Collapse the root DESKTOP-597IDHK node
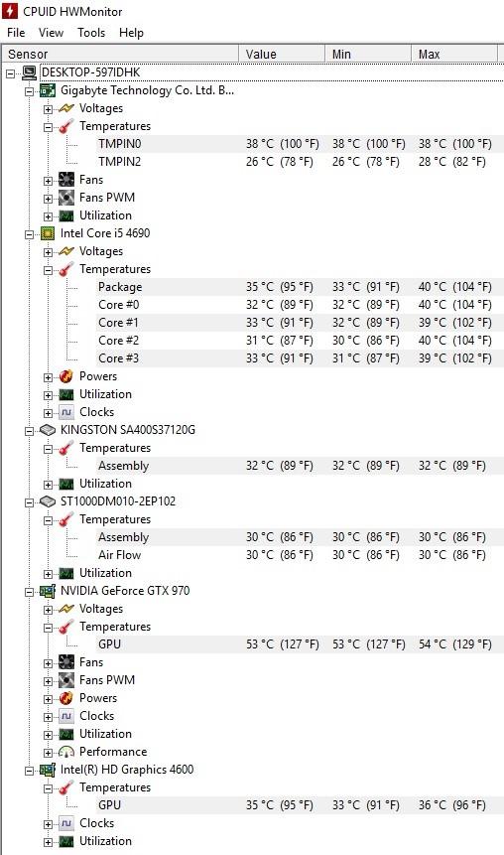The width and height of the screenshot is (504, 855). click(x=11, y=73)
